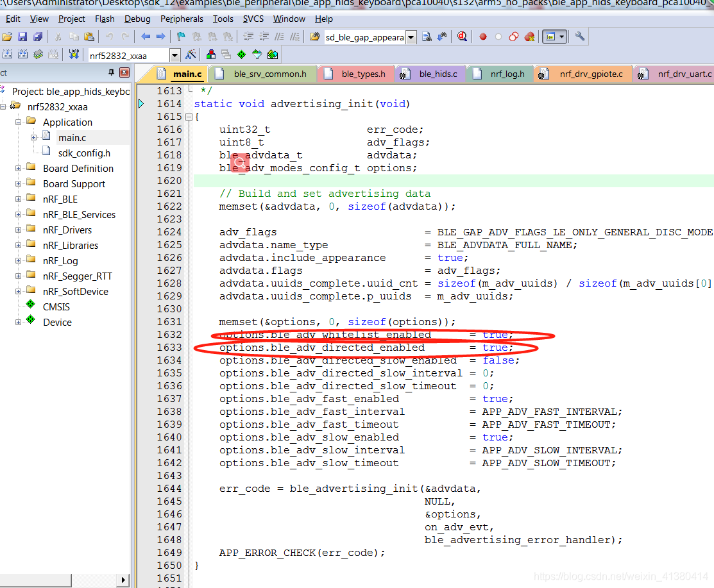Select the CMSIS item in the project tree

(x=56, y=307)
